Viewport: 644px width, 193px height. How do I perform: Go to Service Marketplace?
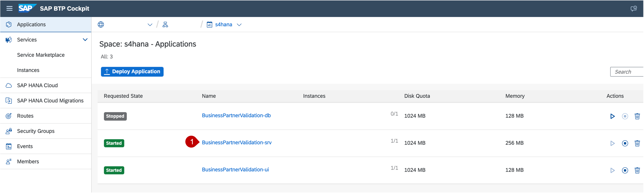pyautogui.click(x=41, y=55)
